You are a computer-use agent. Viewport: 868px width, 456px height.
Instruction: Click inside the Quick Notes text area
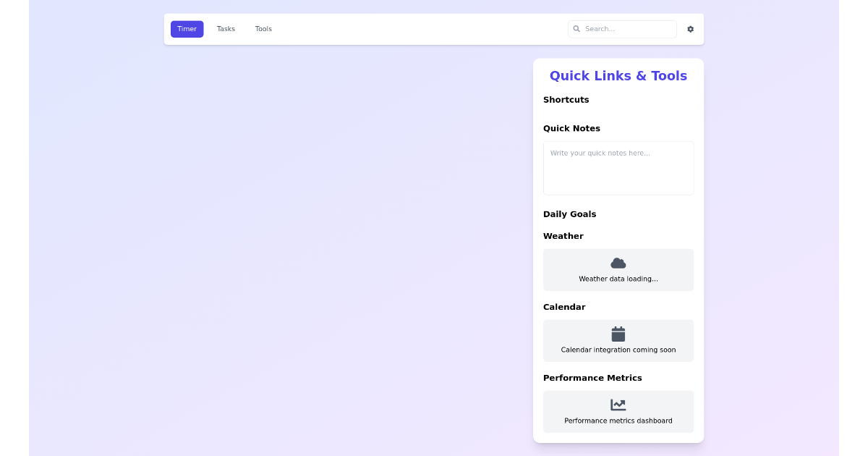(x=618, y=168)
